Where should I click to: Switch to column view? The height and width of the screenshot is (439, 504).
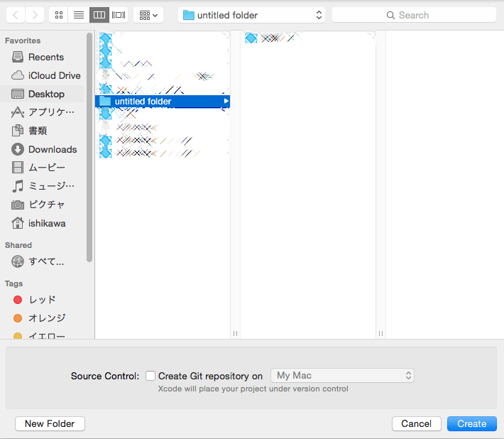pyautogui.click(x=99, y=15)
